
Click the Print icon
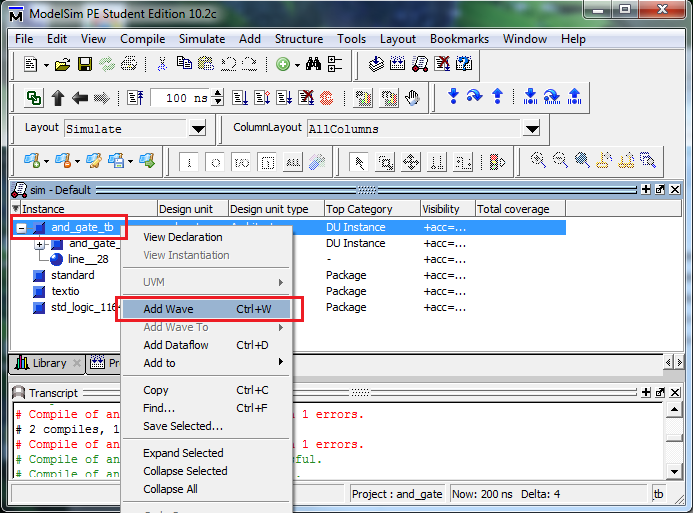tap(129, 64)
